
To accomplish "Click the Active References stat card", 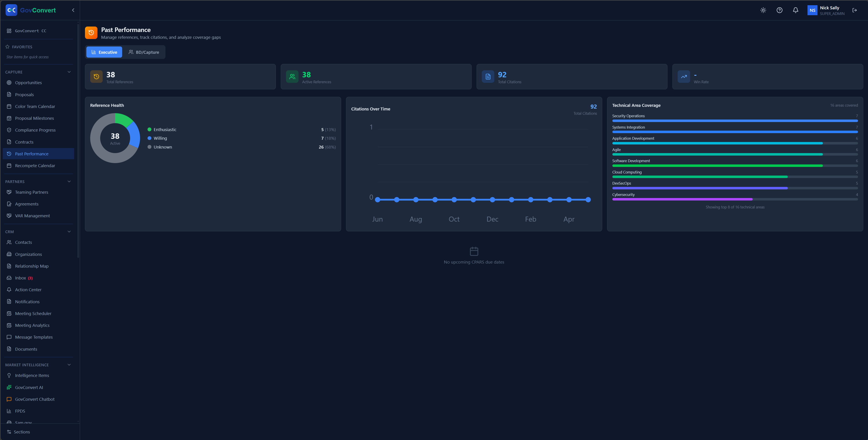I will [x=376, y=77].
